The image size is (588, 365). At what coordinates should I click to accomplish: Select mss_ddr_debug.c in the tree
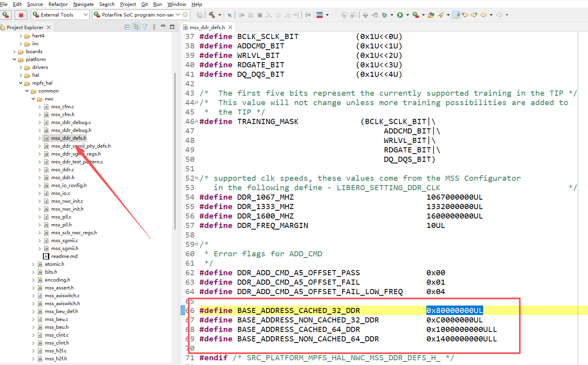pos(71,122)
